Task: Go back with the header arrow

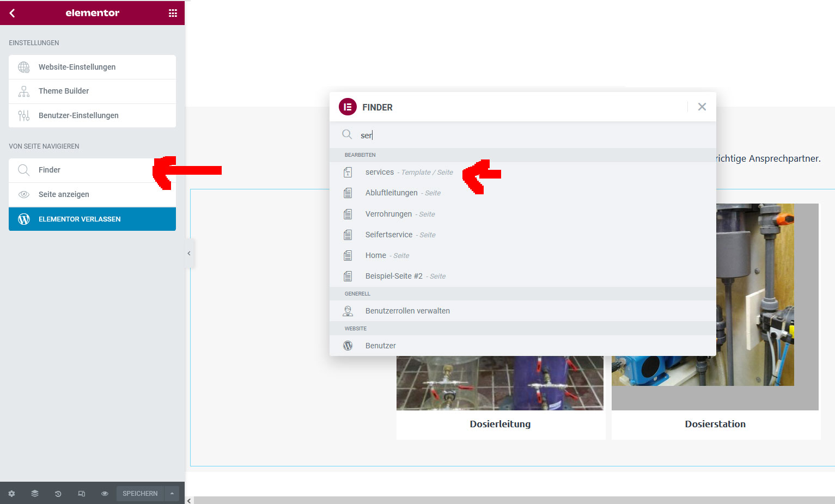Action: click(12, 13)
